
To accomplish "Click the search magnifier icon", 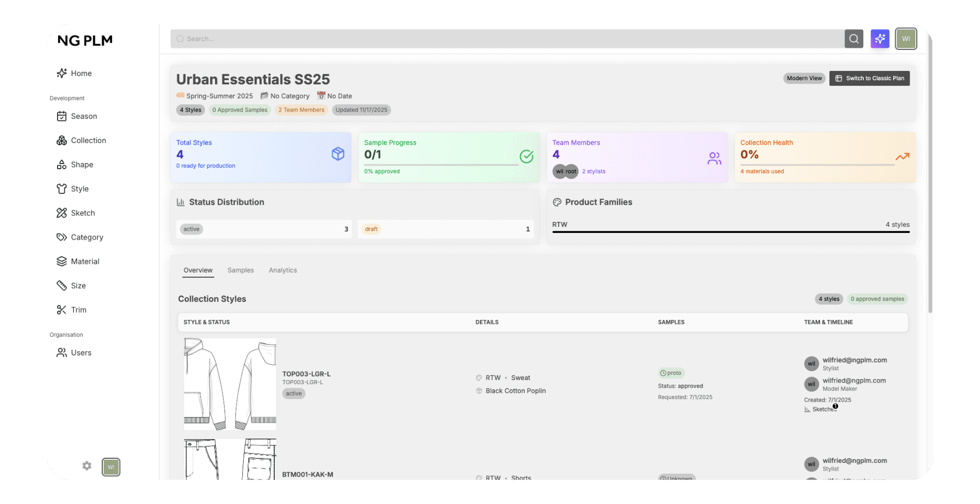I will point(854,39).
